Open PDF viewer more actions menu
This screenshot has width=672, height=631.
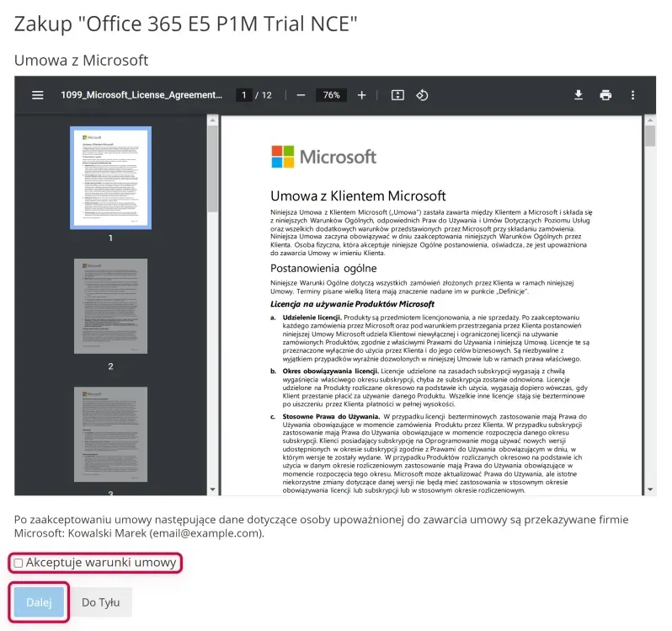tap(633, 95)
